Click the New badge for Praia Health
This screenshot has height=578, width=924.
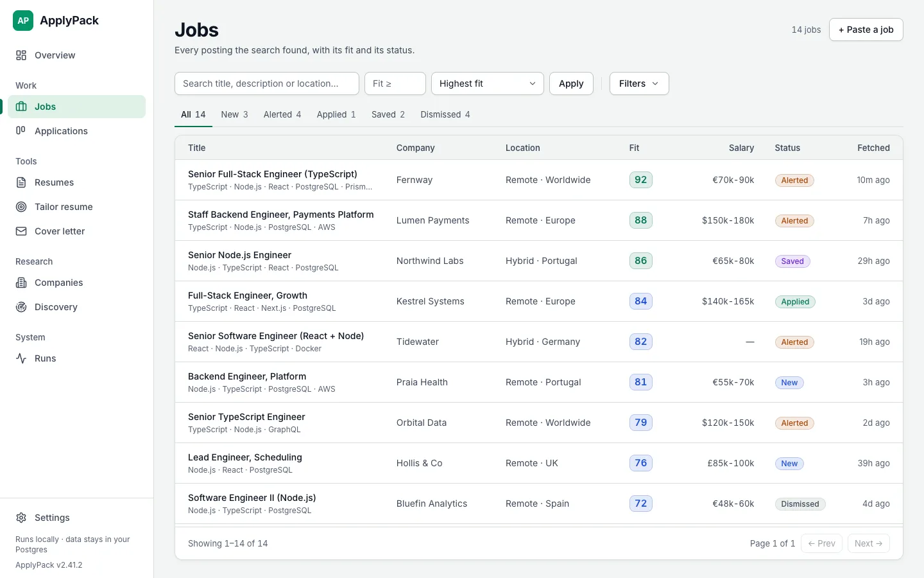coord(789,383)
